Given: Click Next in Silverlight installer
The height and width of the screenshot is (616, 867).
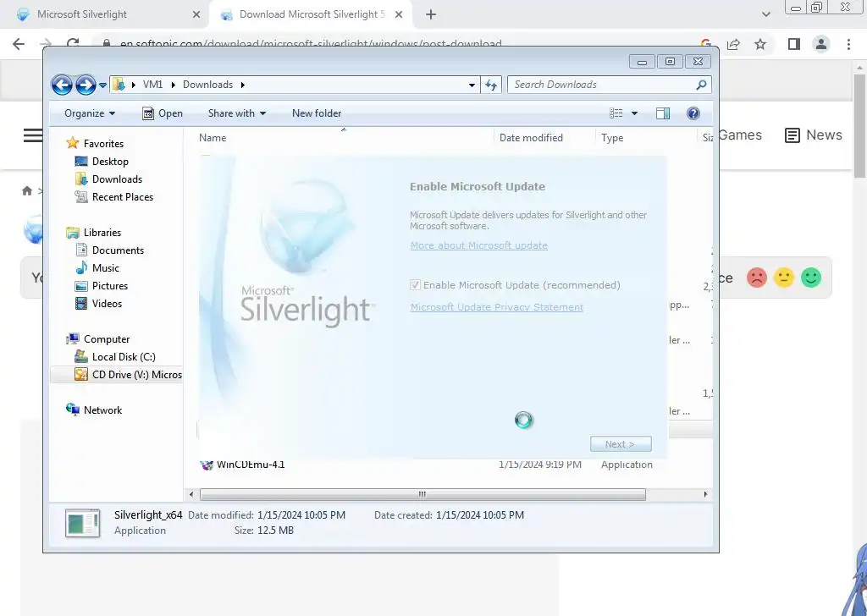Looking at the screenshot, I should [x=621, y=444].
